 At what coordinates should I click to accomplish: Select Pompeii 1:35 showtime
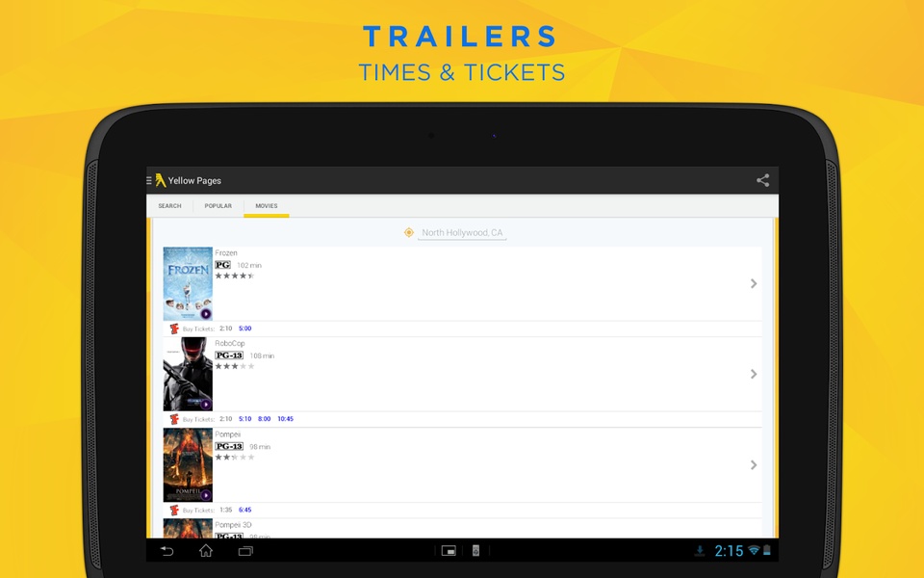pyautogui.click(x=225, y=510)
